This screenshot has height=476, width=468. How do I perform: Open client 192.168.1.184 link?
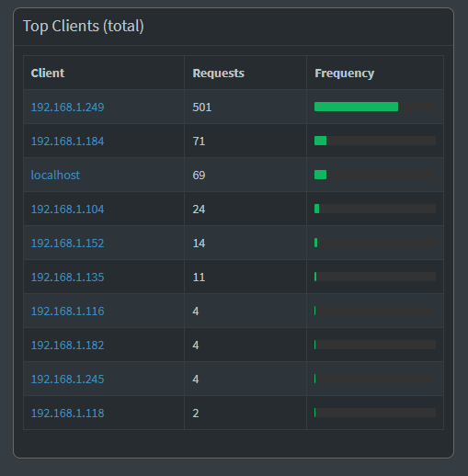point(67,141)
